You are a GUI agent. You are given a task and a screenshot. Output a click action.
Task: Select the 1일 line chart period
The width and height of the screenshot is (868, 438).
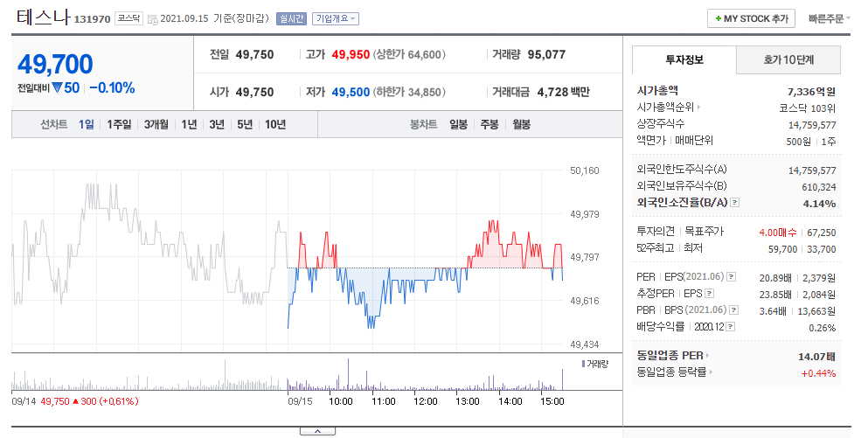(87, 125)
